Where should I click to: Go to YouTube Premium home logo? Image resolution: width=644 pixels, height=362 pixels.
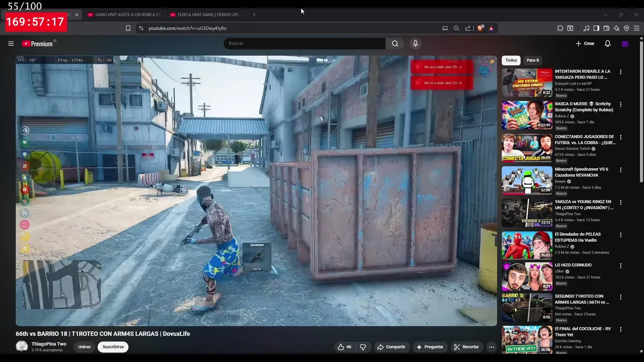tap(38, 44)
